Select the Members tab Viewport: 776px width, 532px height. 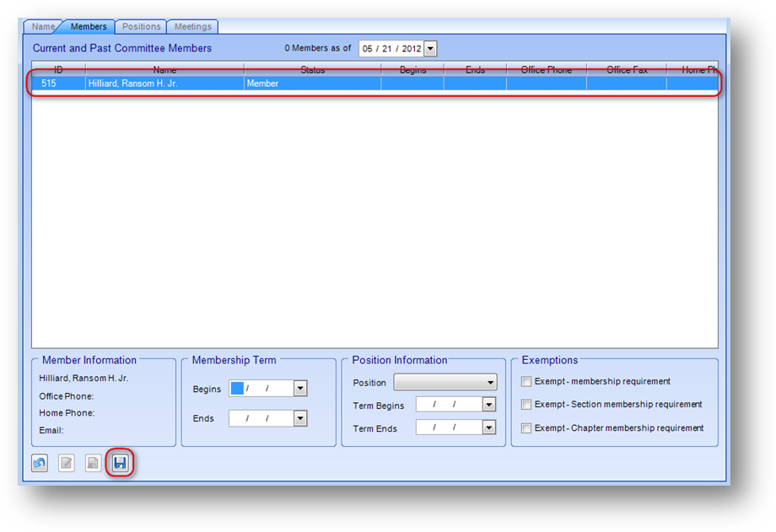[x=89, y=27]
